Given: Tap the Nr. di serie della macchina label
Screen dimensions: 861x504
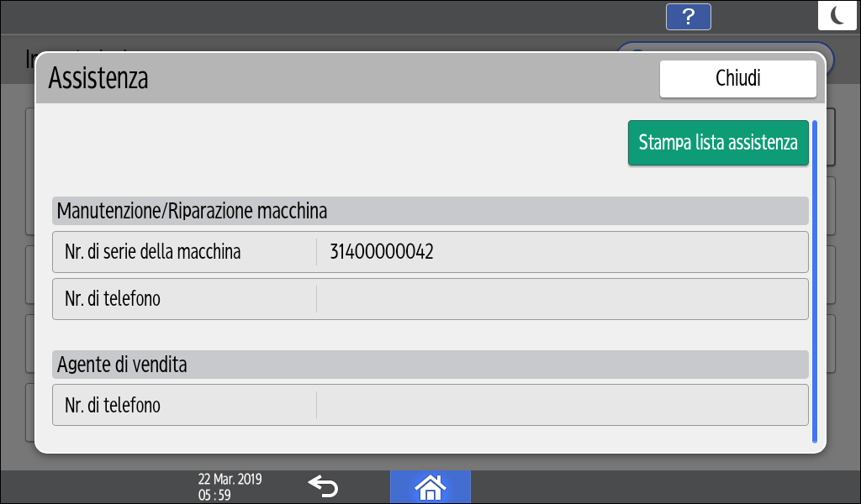Looking at the screenshot, I should tap(152, 252).
